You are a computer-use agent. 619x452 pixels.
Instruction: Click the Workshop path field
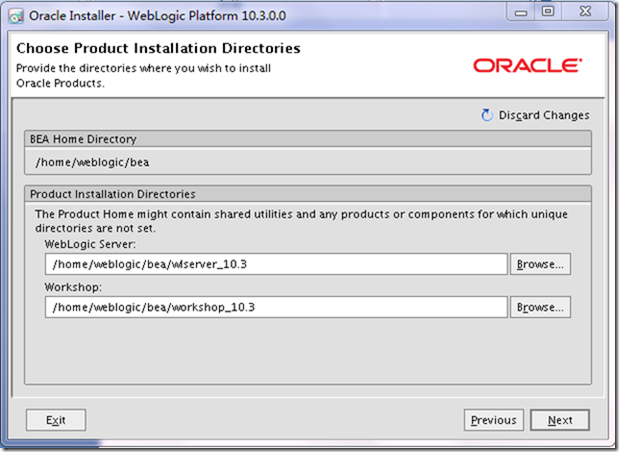coord(276,307)
